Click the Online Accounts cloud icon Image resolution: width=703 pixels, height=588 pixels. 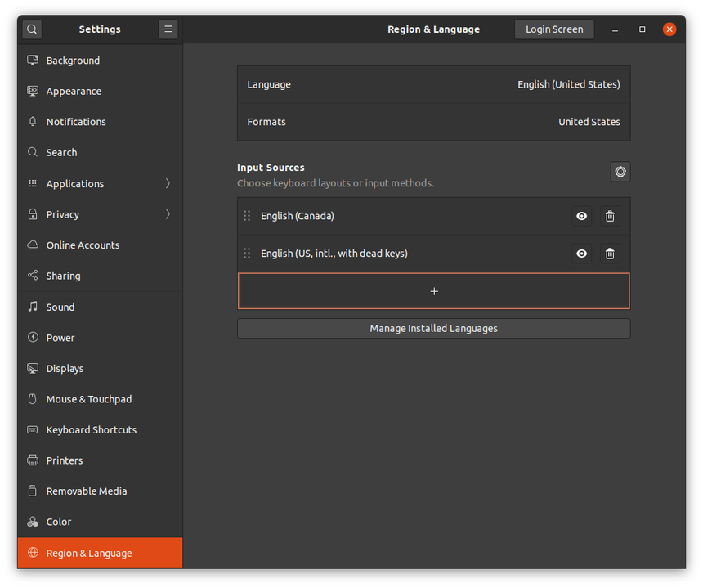pos(33,245)
